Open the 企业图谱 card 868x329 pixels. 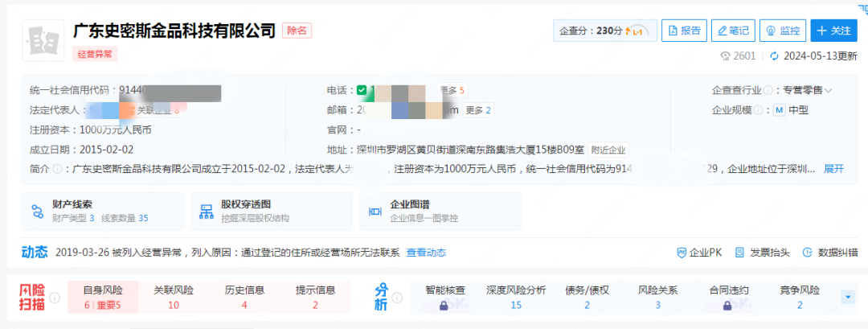pyautogui.click(x=440, y=211)
